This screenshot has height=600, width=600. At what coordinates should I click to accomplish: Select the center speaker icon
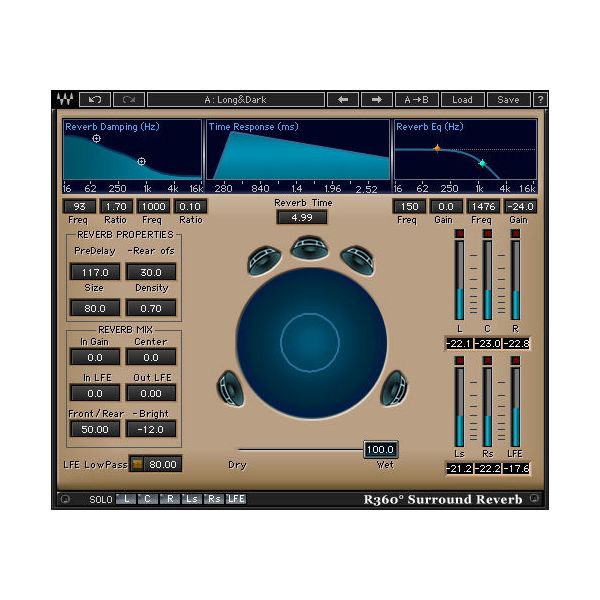[x=309, y=248]
